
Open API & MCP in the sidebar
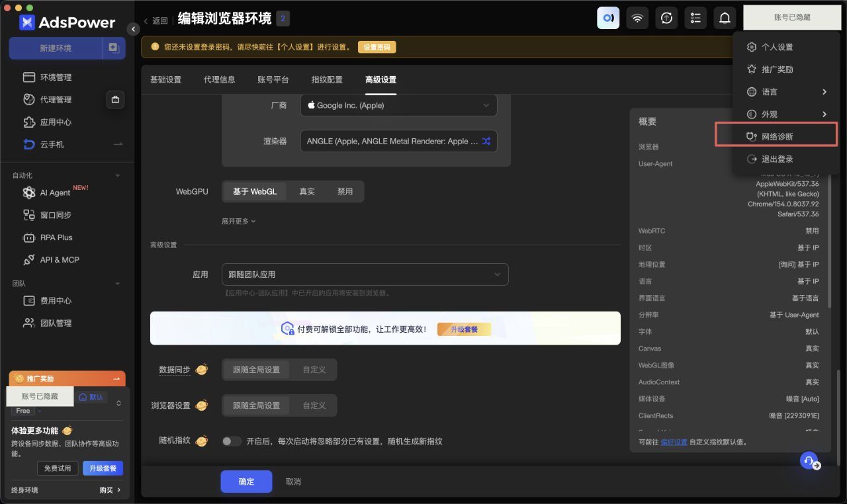[x=60, y=260]
